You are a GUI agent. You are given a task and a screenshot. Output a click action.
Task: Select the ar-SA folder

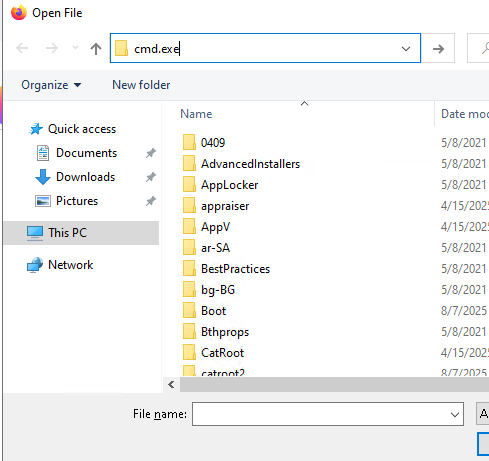point(215,248)
